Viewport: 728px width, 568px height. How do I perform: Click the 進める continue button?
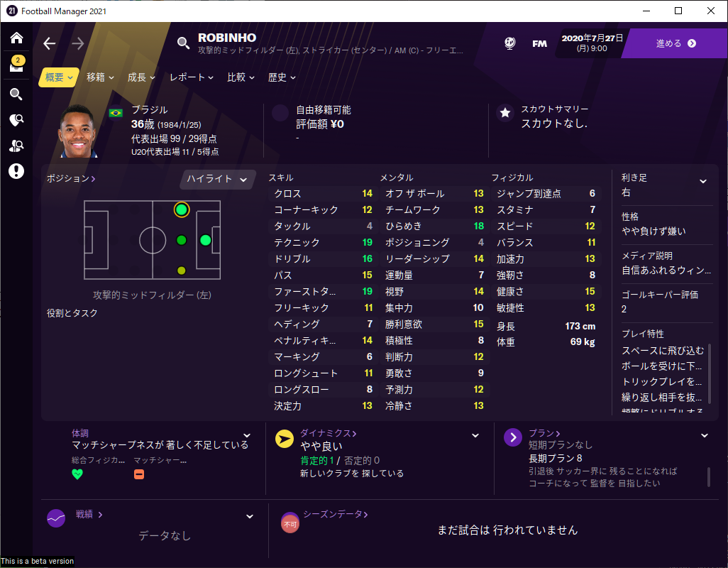coord(675,43)
